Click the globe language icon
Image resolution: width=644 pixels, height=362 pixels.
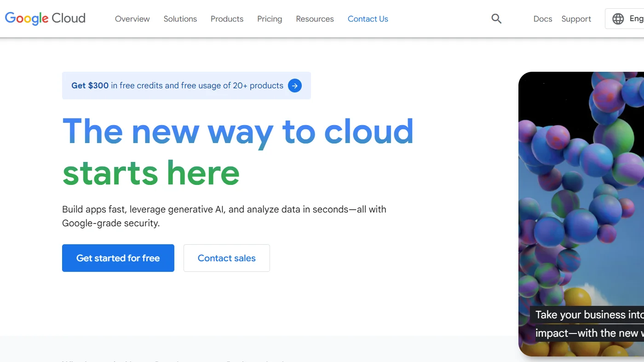click(618, 19)
